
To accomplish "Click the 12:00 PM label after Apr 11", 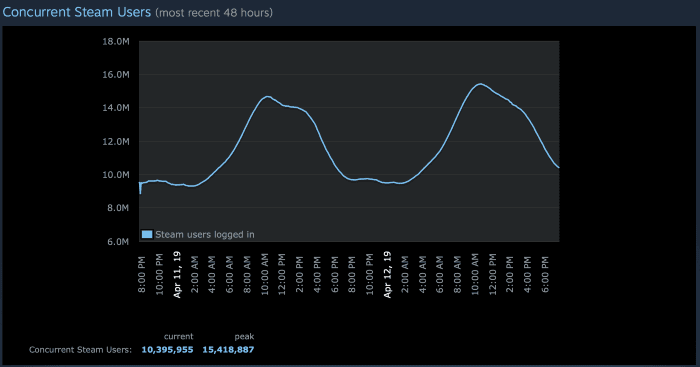I will point(282,273).
